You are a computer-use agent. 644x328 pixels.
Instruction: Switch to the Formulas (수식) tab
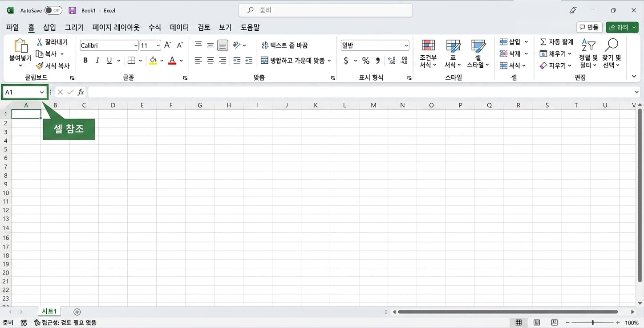pyautogui.click(x=154, y=28)
